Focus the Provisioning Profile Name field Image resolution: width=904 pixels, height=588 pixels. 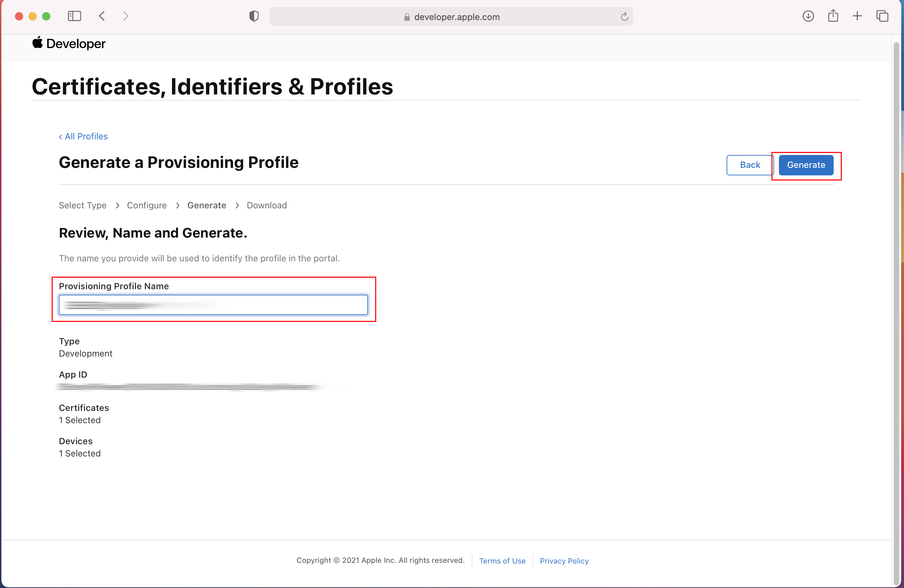click(x=213, y=305)
